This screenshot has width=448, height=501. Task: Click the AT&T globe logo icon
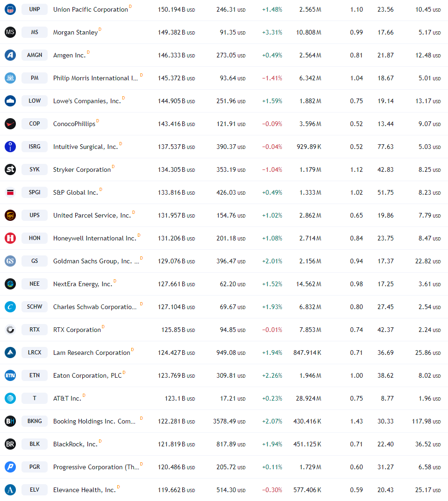[10, 398]
